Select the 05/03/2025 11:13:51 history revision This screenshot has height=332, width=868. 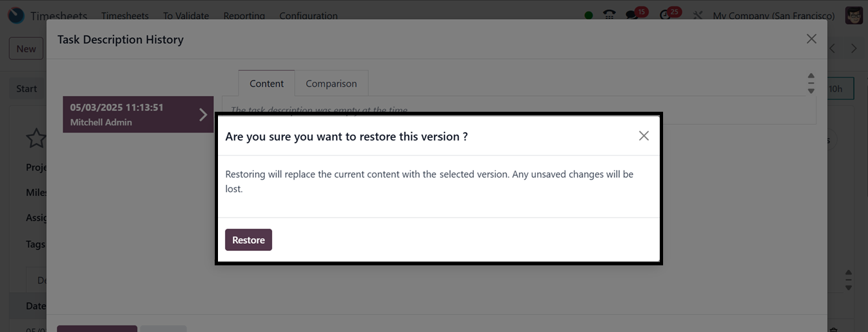(138, 114)
